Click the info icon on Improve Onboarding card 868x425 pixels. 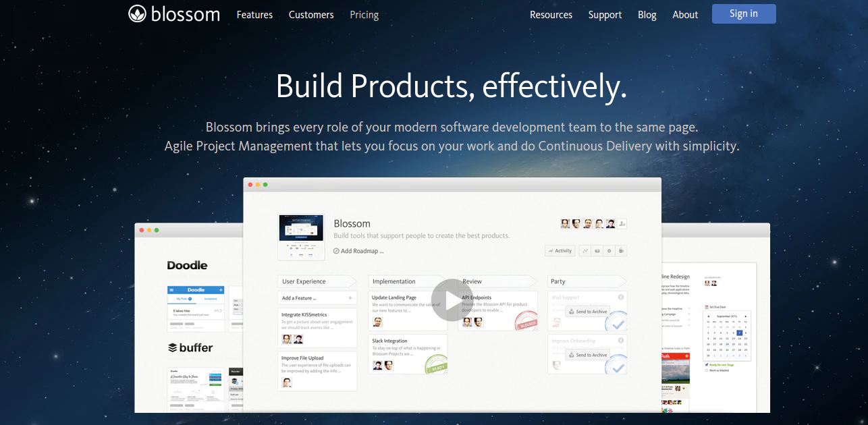pos(621,340)
